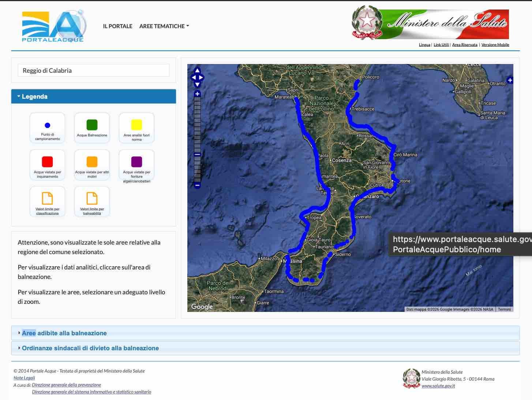The width and height of the screenshot is (532, 400).
Task: Switch to Versione Mobile
Action: click(x=495, y=45)
